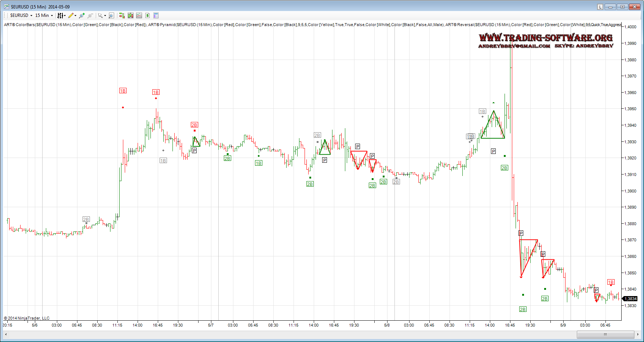This screenshot has height=342, width=644.
Task: Click the left arrow of horizontal scrollbar
Action: 6,334
